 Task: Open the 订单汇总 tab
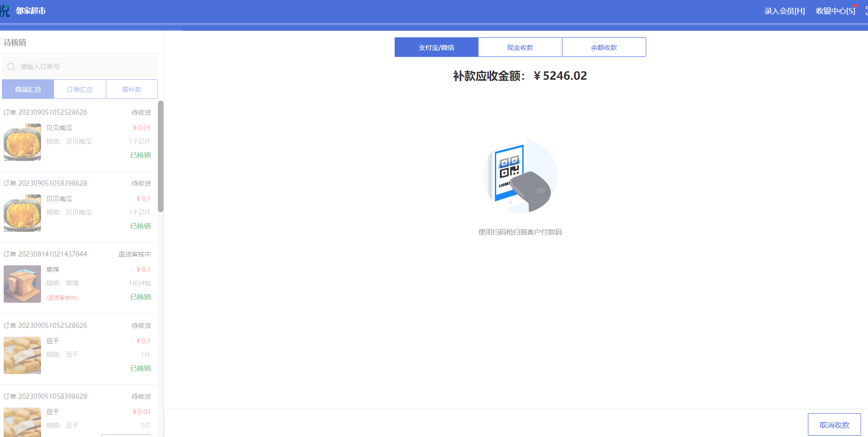[80, 89]
